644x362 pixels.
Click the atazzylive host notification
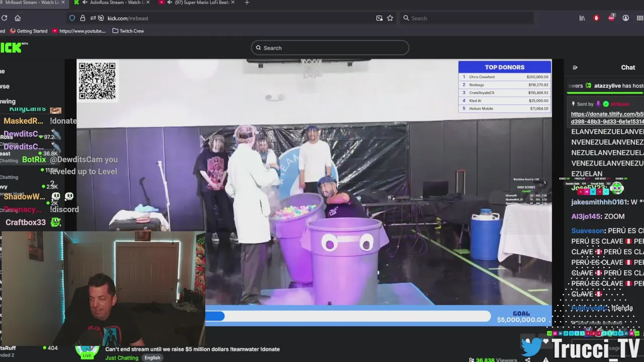(x=606, y=86)
